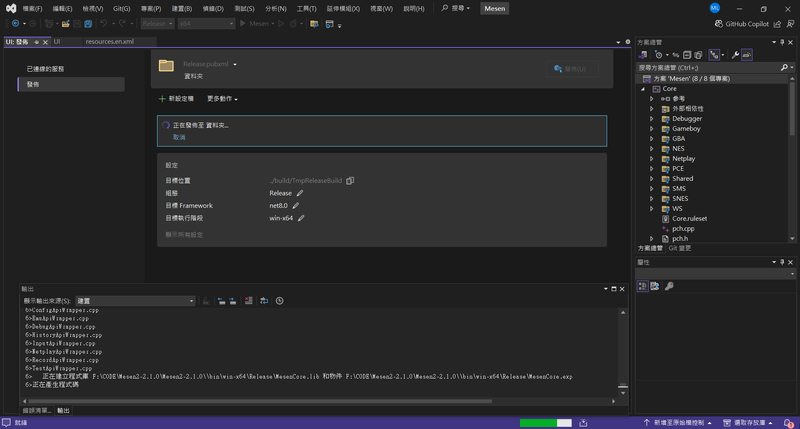This screenshot has width=800, height=429.
Task: Click 取消 to cancel publishing
Action: (179, 137)
